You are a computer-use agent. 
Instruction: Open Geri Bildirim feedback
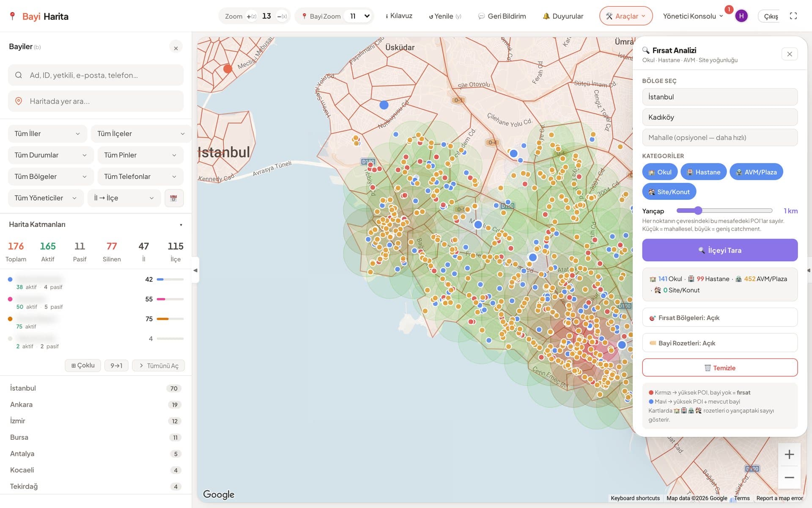502,16
